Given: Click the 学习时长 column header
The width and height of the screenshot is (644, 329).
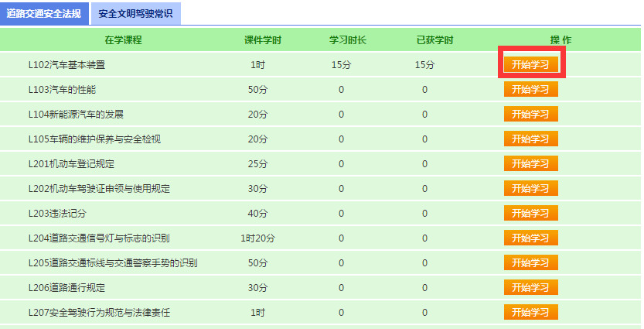Looking at the screenshot, I should click(x=347, y=40).
